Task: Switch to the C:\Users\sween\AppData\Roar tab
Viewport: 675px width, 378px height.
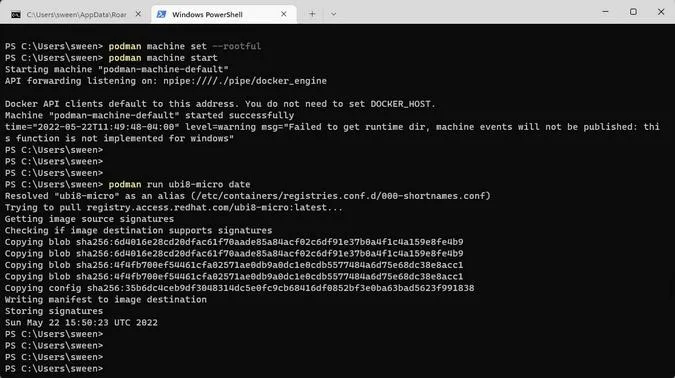Action: pyautogui.click(x=76, y=15)
